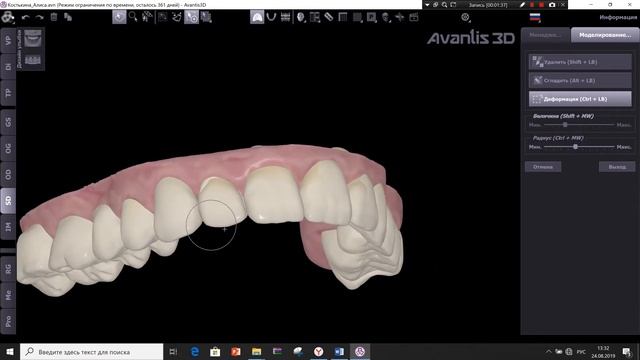Open the grayed-out left panel tab
Viewport: 640px width, 360px height.
546,35
